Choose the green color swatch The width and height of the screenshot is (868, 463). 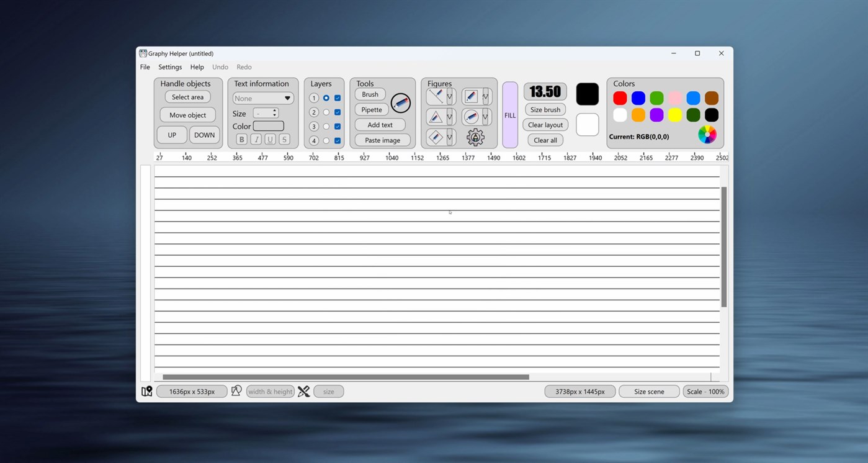tap(656, 97)
